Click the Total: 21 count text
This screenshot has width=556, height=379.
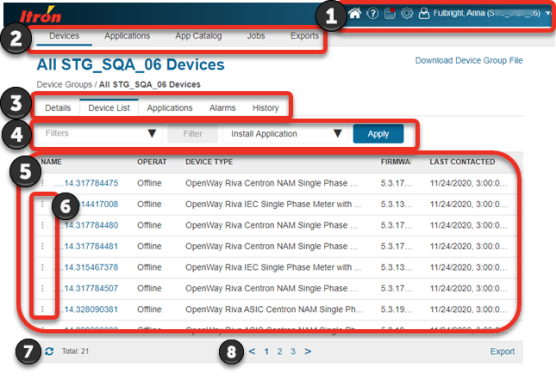click(76, 351)
